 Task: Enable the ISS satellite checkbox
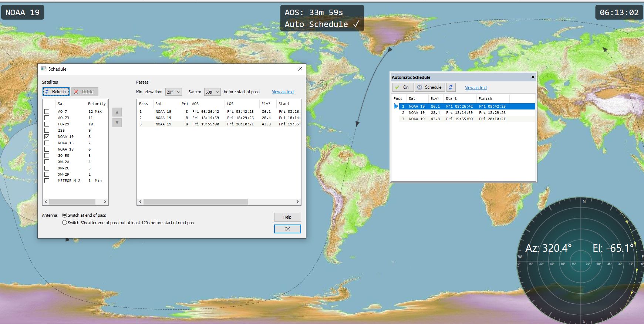47,131
